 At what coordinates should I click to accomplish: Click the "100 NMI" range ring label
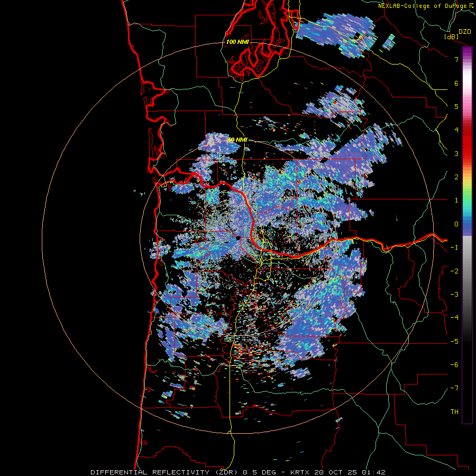coord(237,42)
